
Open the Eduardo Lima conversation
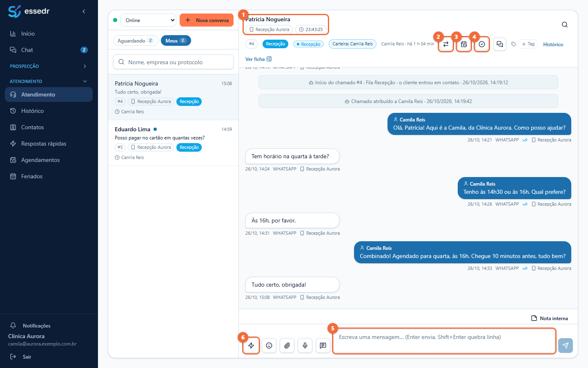point(173,143)
